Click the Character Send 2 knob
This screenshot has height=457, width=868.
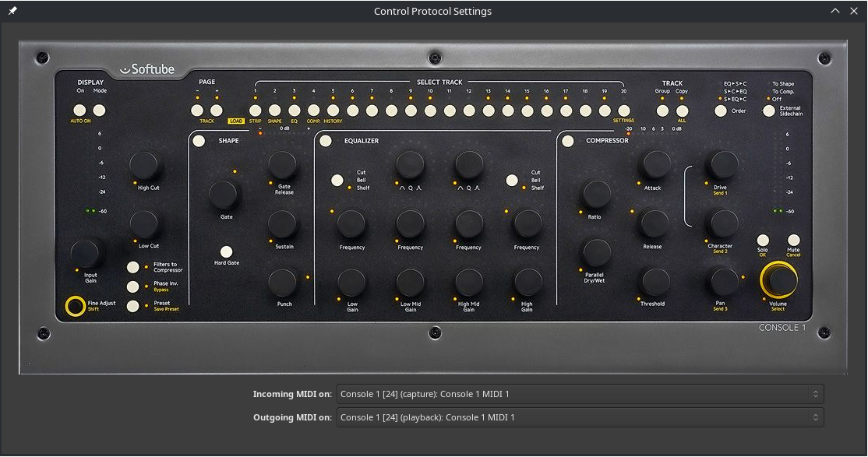(x=723, y=223)
